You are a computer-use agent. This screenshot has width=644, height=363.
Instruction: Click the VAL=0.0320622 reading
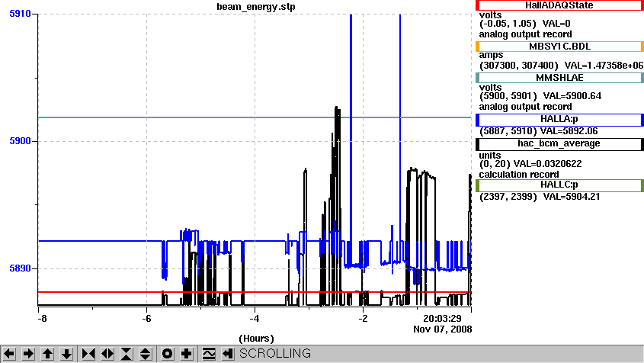click(x=547, y=164)
